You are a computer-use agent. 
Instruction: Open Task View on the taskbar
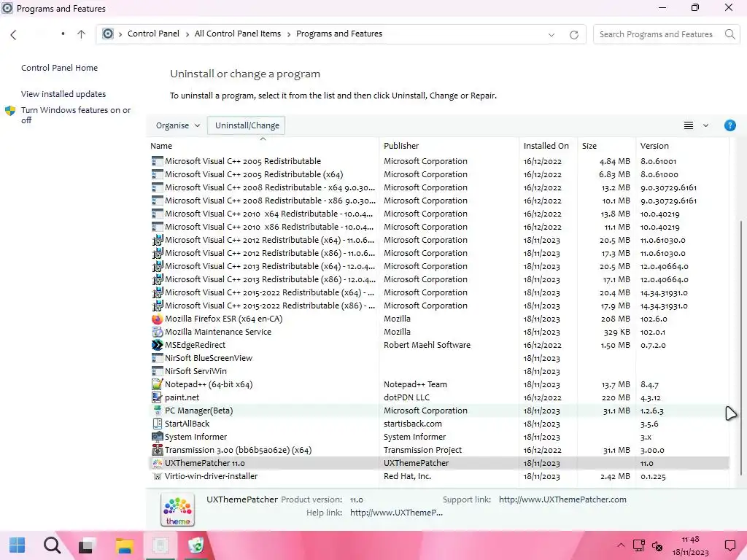pyautogui.click(x=88, y=545)
